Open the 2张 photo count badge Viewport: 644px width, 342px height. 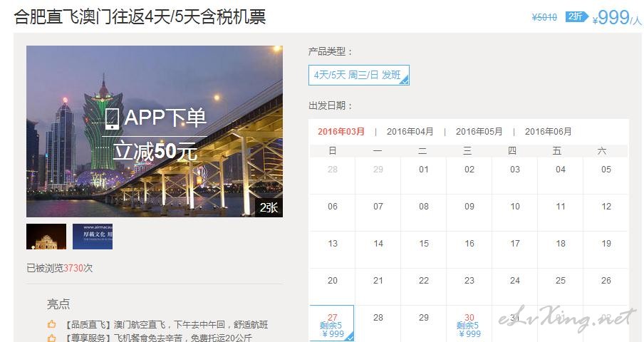click(269, 208)
